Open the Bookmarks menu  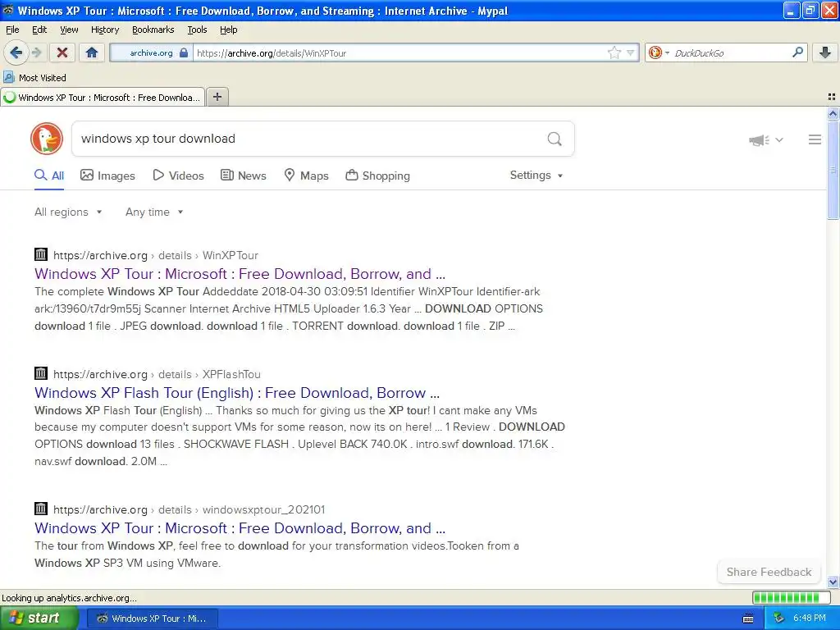click(153, 30)
